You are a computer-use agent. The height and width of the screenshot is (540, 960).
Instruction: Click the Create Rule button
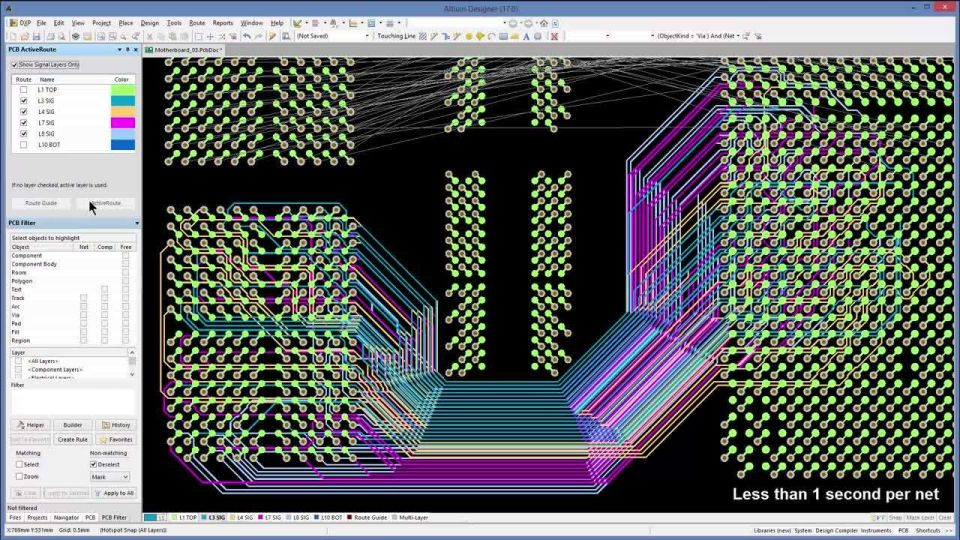click(x=72, y=440)
